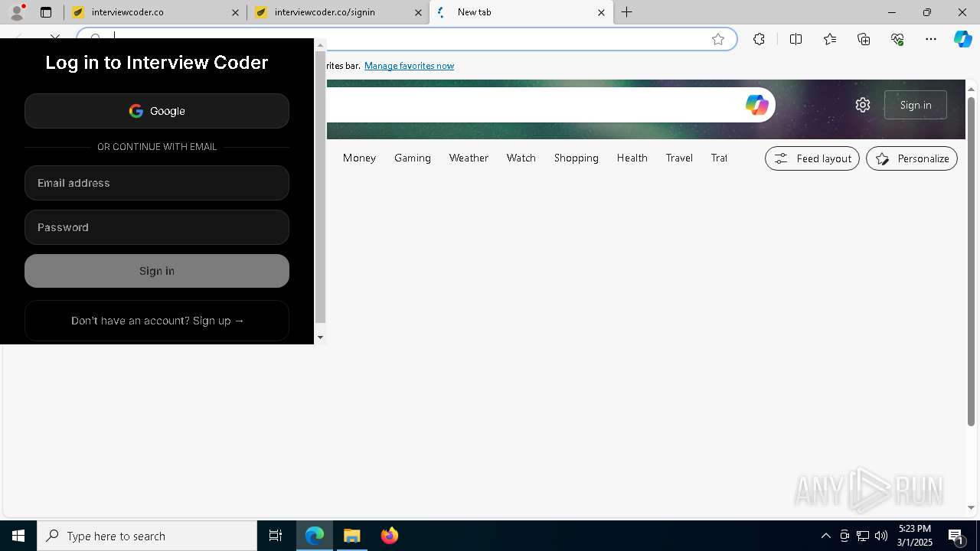Open the Watch feed category
Image resolution: width=980 pixels, height=551 pixels.
click(x=521, y=158)
